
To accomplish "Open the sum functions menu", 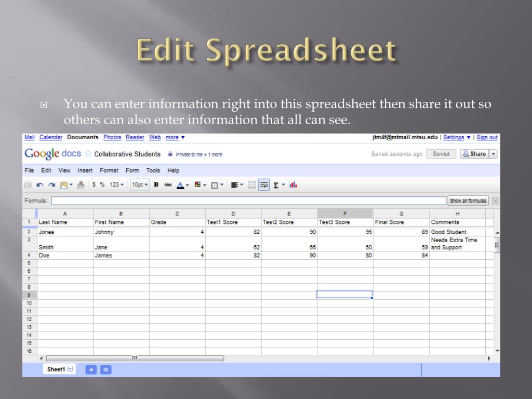I will pyautogui.click(x=279, y=185).
